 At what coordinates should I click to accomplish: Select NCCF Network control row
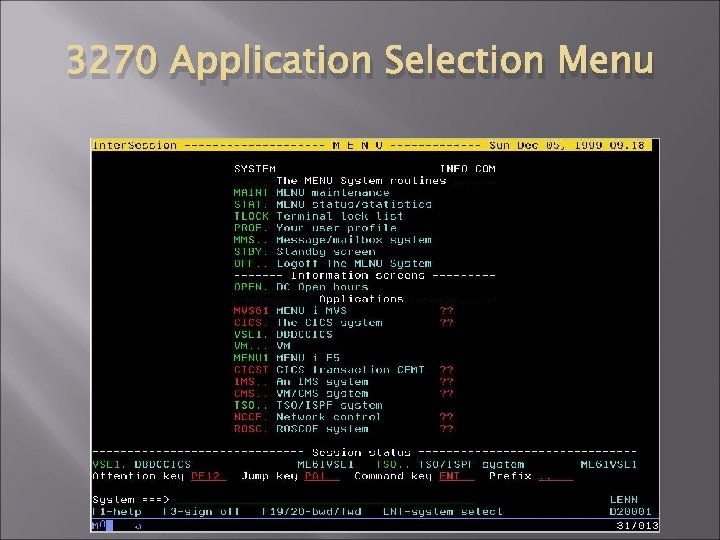(x=343, y=417)
